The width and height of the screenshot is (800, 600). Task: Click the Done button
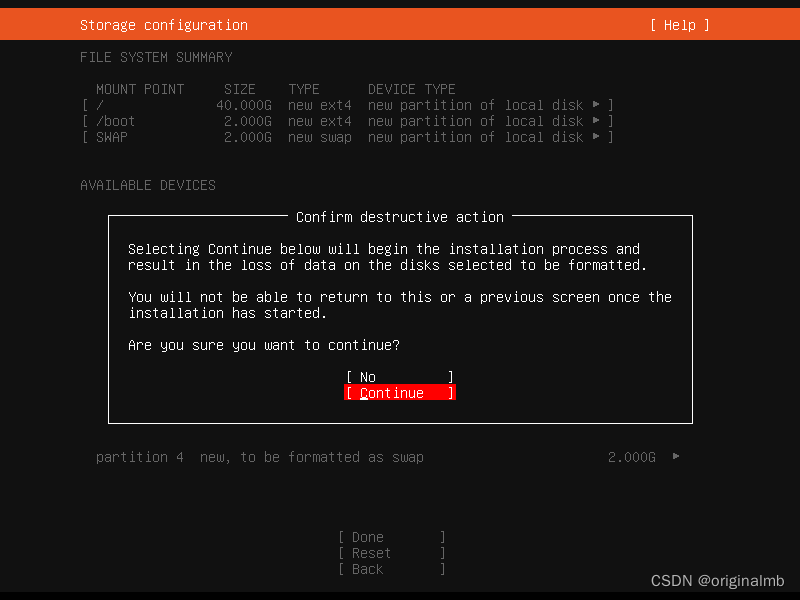pyautogui.click(x=390, y=537)
